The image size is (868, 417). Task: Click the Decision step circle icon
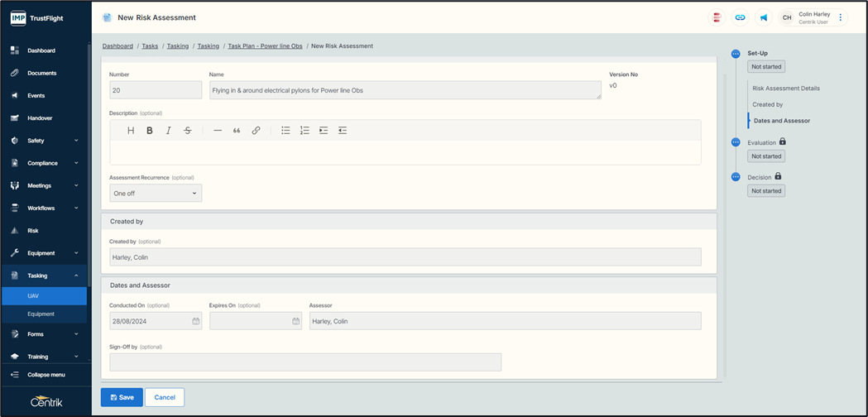tap(736, 177)
